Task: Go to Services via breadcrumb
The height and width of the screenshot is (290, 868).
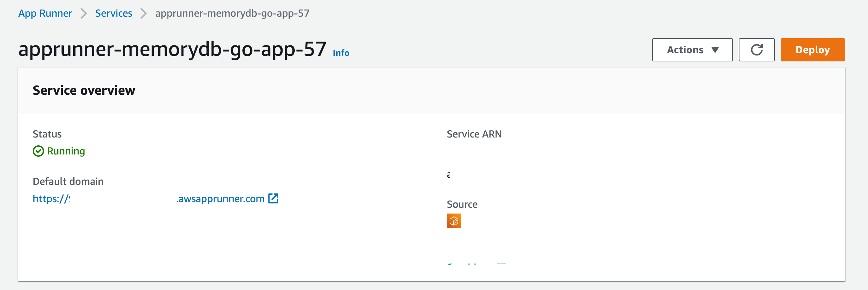Action: point(113,13)
